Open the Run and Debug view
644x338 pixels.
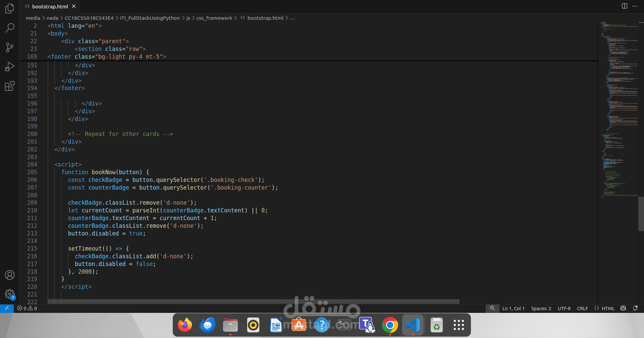tap(10, 67)
